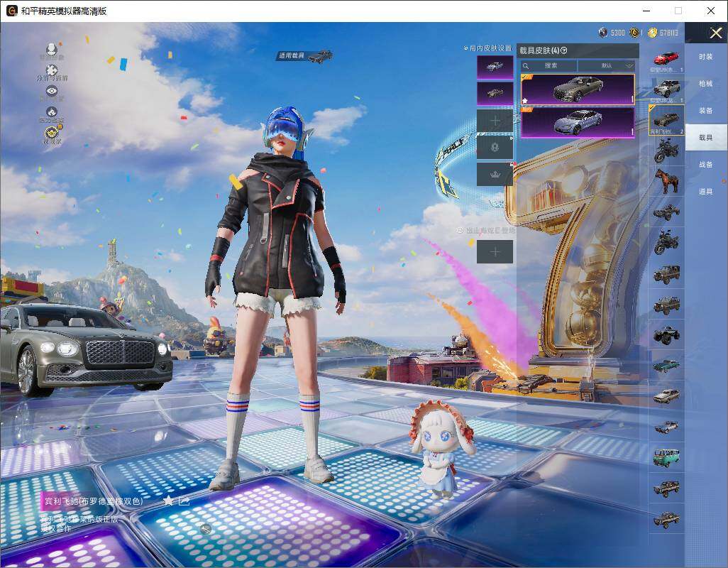
Task: Select the gray SUV in the vehicle list
Action: [666, 88]
